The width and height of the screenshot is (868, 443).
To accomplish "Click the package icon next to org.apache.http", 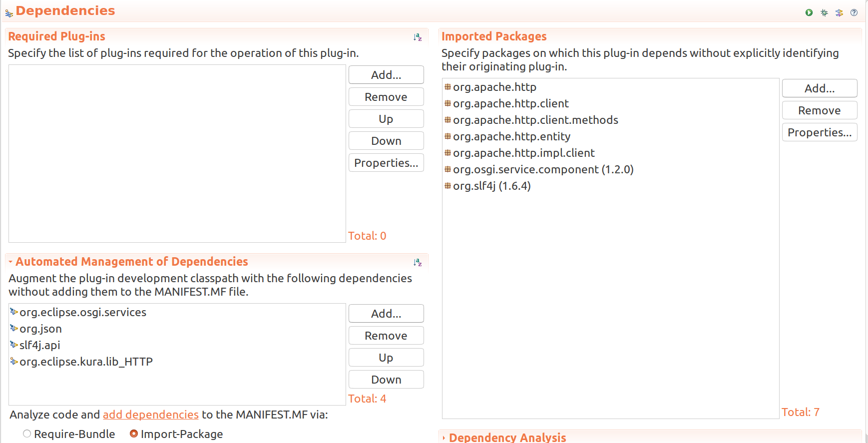I will (447, 87).
